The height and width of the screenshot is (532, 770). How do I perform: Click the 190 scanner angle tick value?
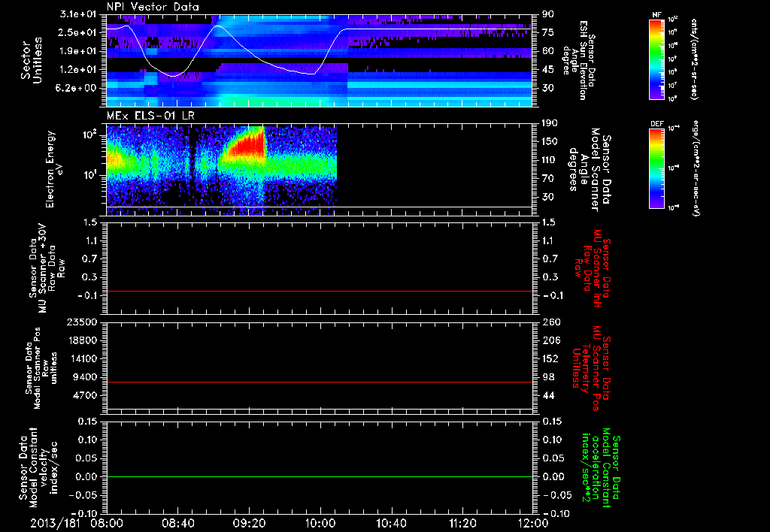[x=550, y=123]
